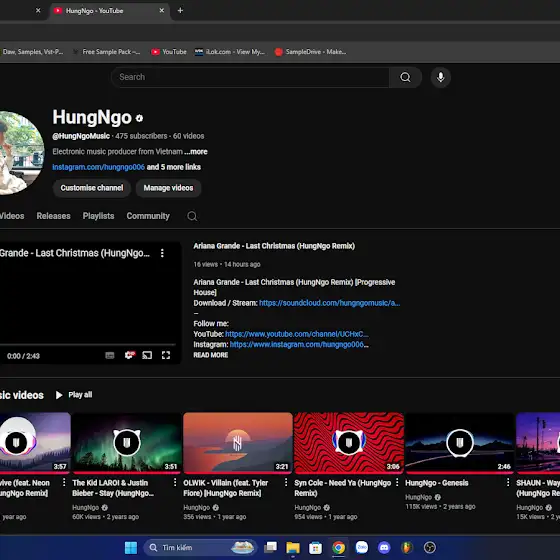Screen dimensions: 560x560
Task: Toggle autoplay settings icon in the player
Action: click(130, 355)
